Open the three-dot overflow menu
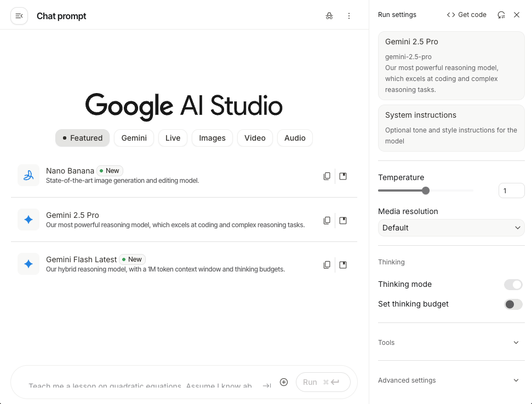Image resolution: width=532 pixels, height=404 pixels. click(x=349, y=16)
